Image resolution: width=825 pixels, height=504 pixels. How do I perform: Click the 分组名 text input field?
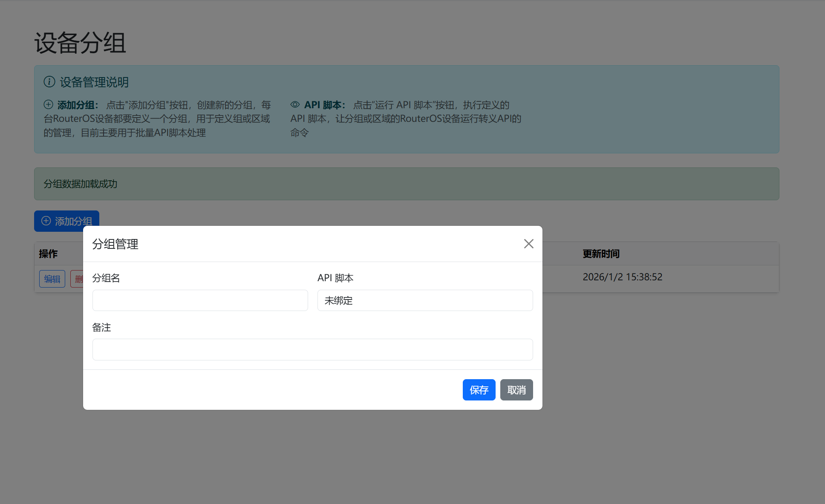[200, 300]
